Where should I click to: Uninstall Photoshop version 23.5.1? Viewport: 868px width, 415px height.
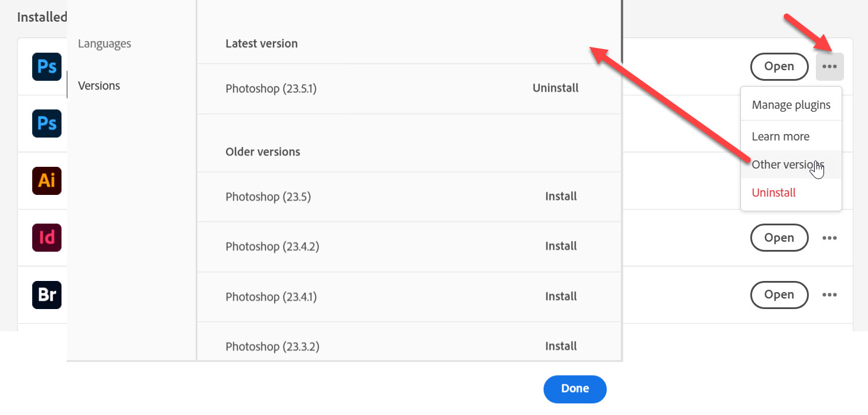555,88
